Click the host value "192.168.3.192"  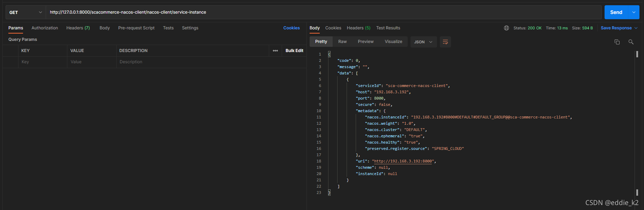tap(391, 92)
